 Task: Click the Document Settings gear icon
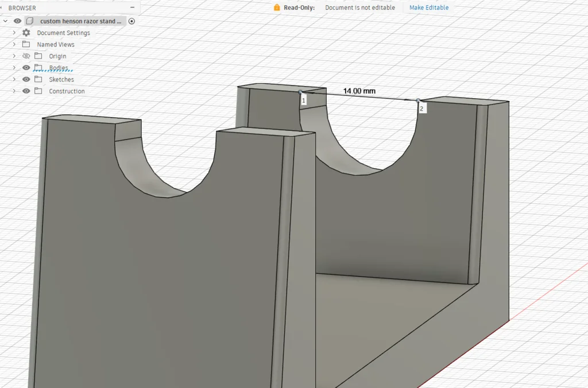coord(26,33)
